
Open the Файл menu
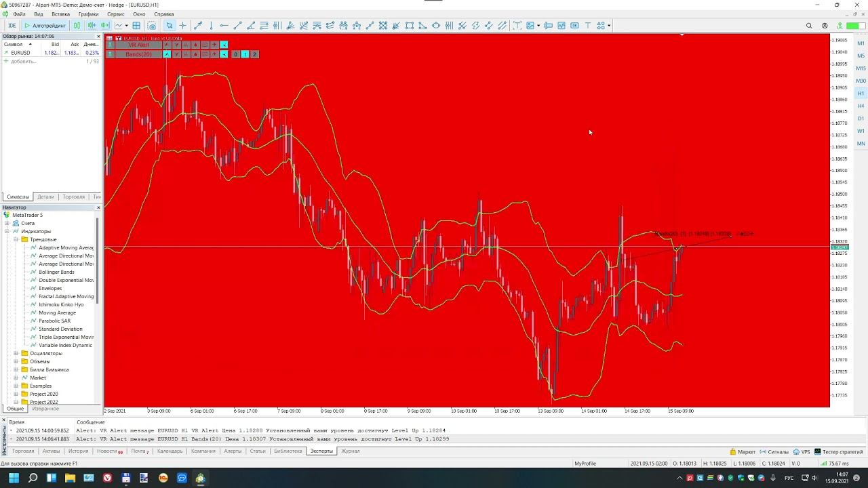point(19,14)
